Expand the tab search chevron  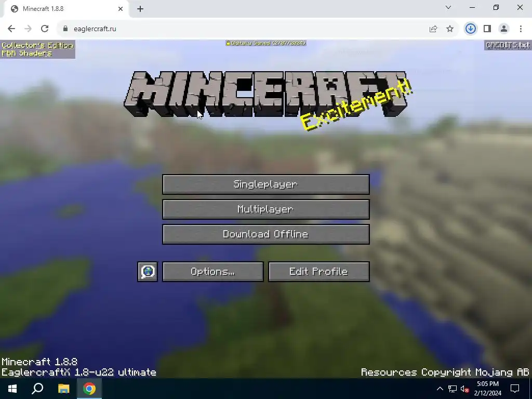pyautogui.click(x=448, y=7)
